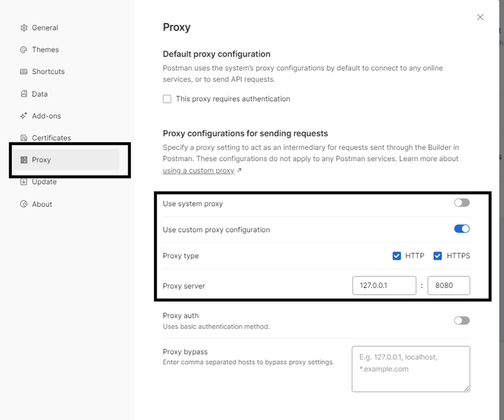Select the Certificates icon in sidebar
The height and width of the screenshot is (420, 504).
click(23, 137)
